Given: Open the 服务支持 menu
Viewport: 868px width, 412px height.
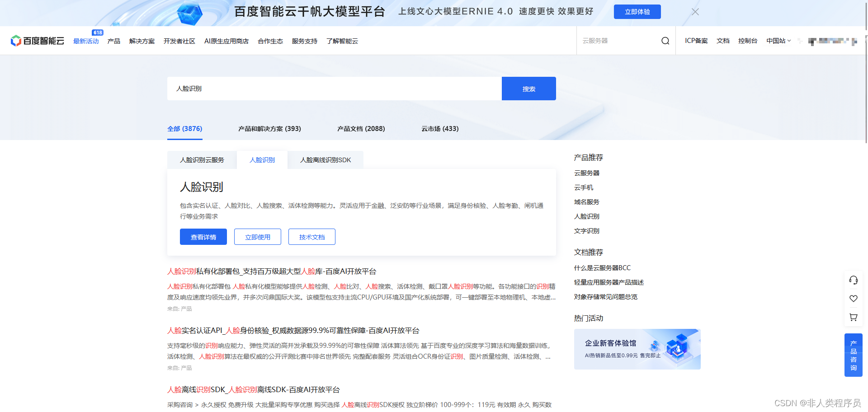Looking at the screenshot, I should click(305, 41).
